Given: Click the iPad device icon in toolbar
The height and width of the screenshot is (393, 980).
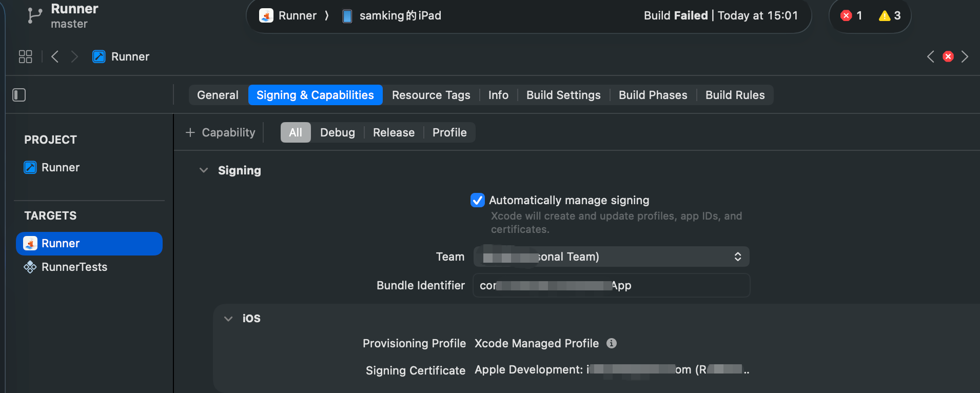Looking at the screenshot, I should click(x=347, y=16).
